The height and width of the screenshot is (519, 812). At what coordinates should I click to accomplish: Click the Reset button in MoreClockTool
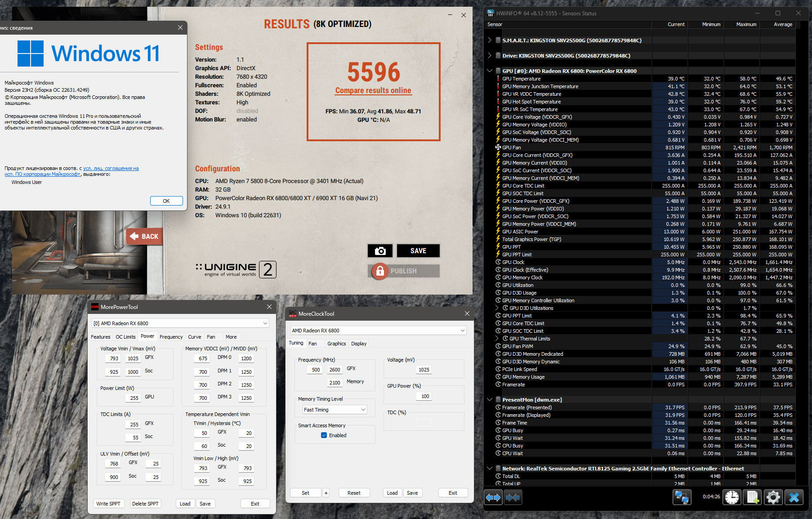354,493
